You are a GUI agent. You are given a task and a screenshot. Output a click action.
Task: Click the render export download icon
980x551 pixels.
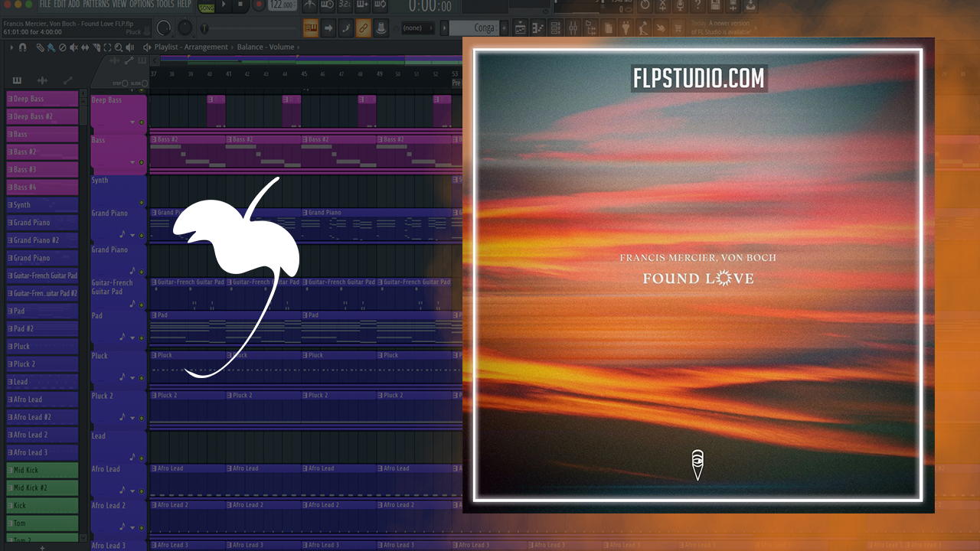(x=750, y=5)
